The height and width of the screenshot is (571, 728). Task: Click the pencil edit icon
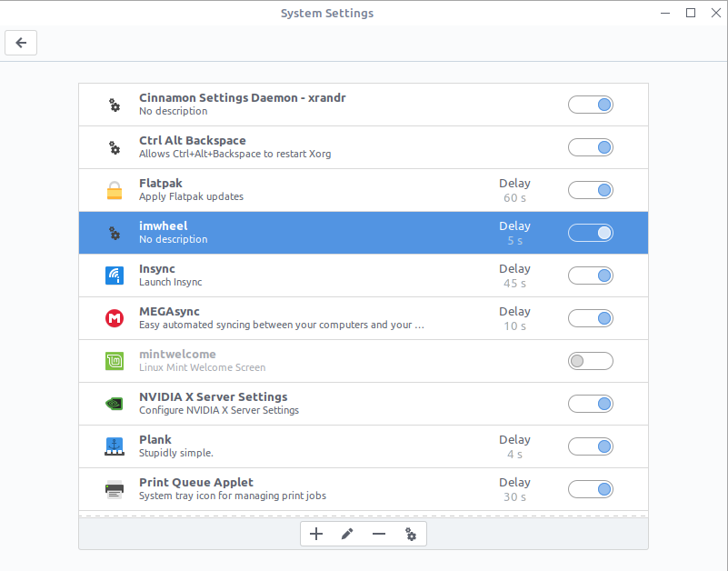[x=347, y=535]
